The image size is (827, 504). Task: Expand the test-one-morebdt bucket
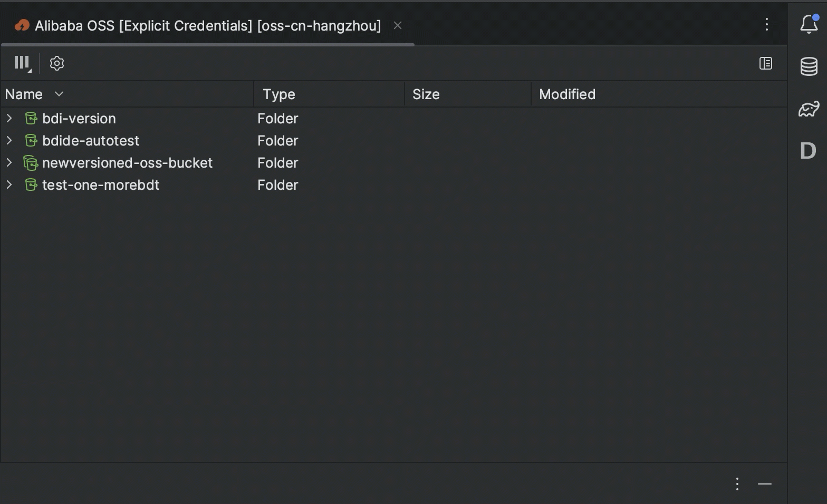coord(9,185)
